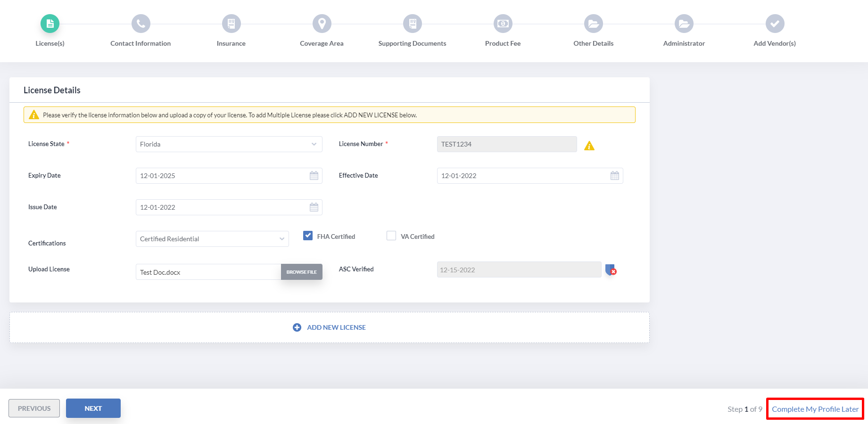Click the warning icon beside License Number

point(589,146)
